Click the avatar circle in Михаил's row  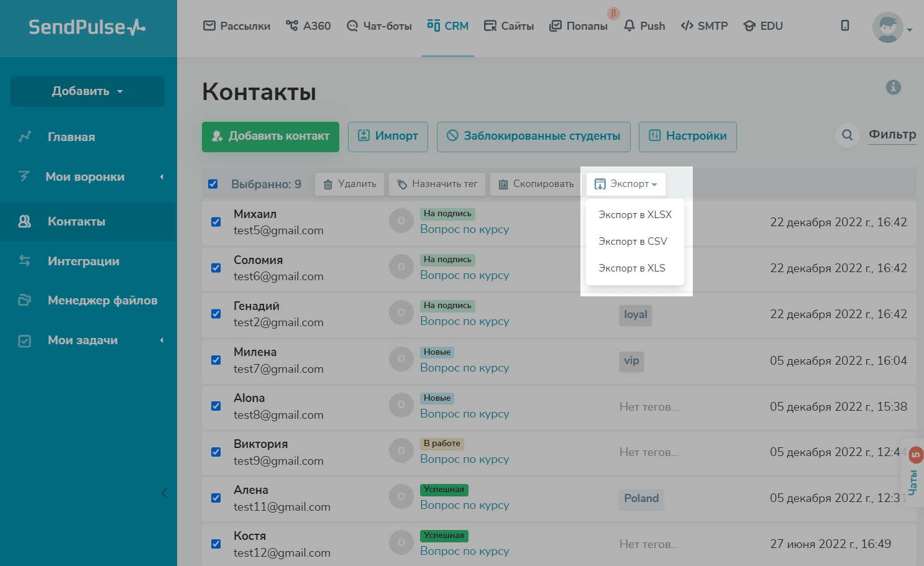click(401, 221)
